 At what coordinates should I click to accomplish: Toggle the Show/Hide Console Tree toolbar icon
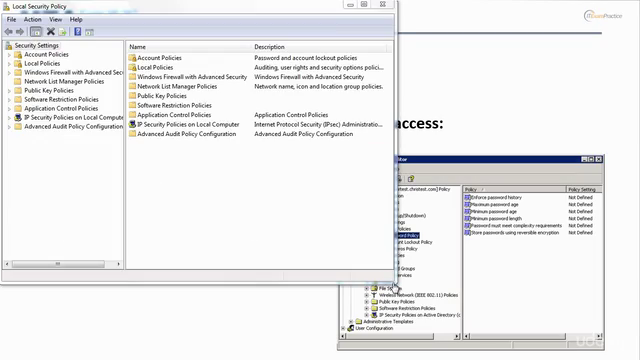coord(36,32)
